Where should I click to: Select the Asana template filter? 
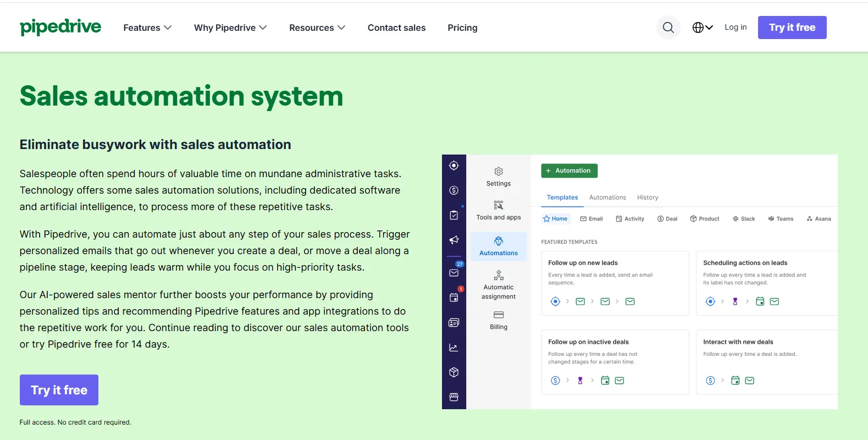coord(819,219)
